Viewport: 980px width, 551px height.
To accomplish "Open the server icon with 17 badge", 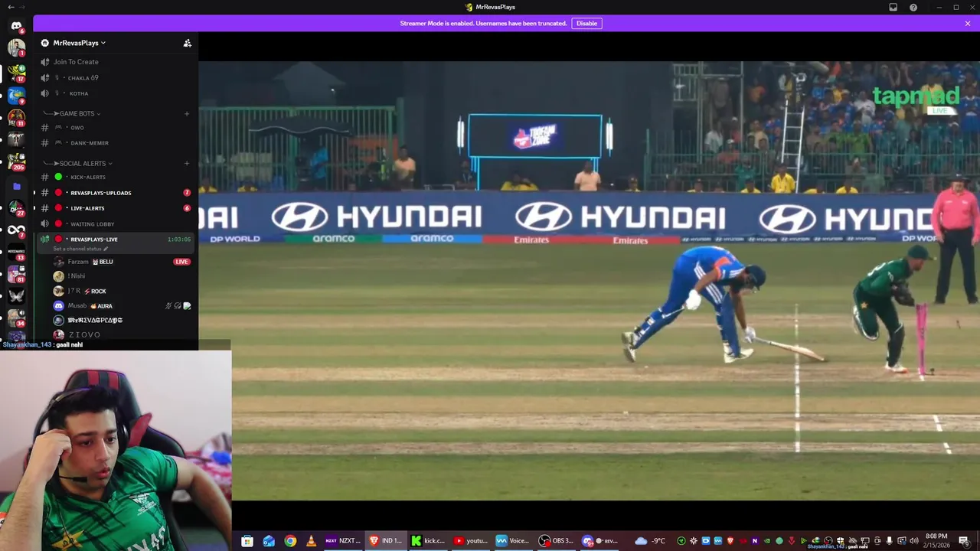I will [x=16, y=73].
